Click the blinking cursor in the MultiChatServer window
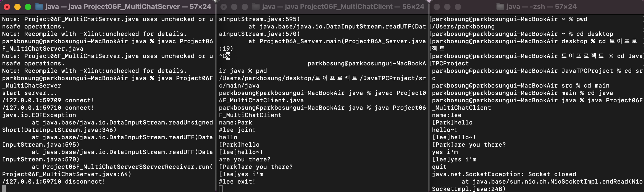The image size is (644, 192). [4, 189]
